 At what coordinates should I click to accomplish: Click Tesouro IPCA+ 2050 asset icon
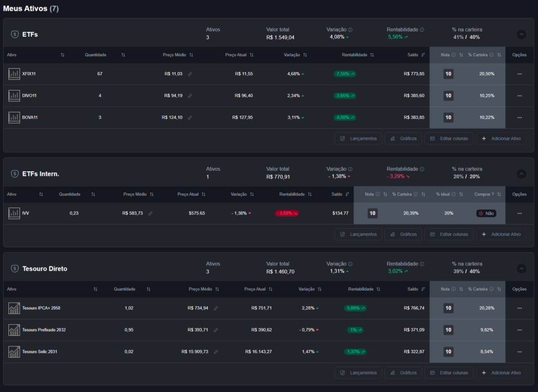pyautogui.click(x=14, y=308)
